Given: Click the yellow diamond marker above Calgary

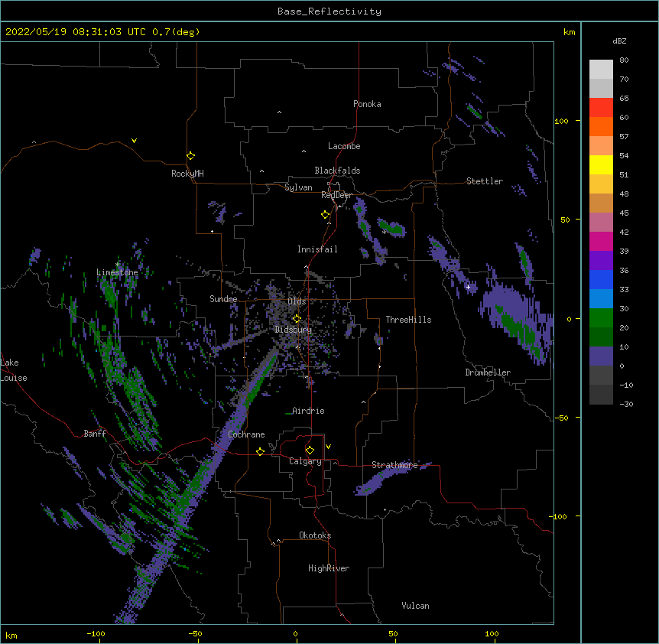Looking at the screenshot, I should [x=310, y=450].
